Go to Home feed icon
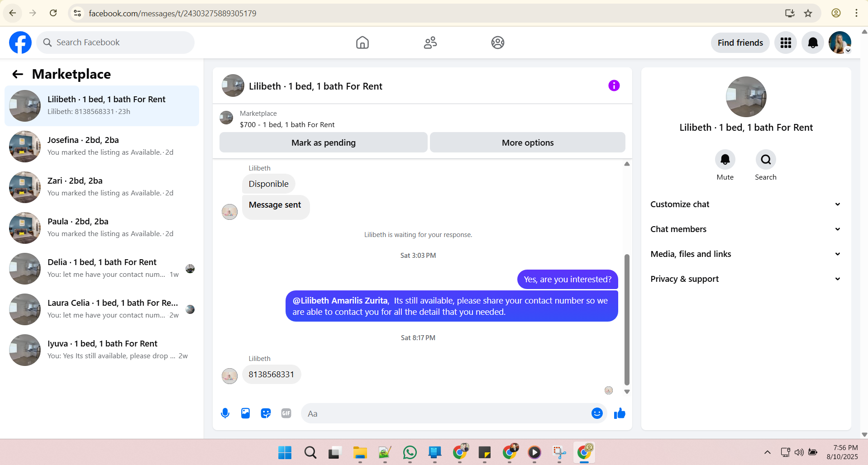 tap(362, 43)
